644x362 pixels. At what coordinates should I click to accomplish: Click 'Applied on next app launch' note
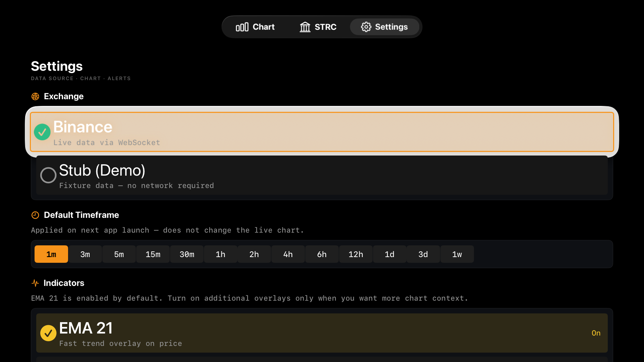point(167,230)
